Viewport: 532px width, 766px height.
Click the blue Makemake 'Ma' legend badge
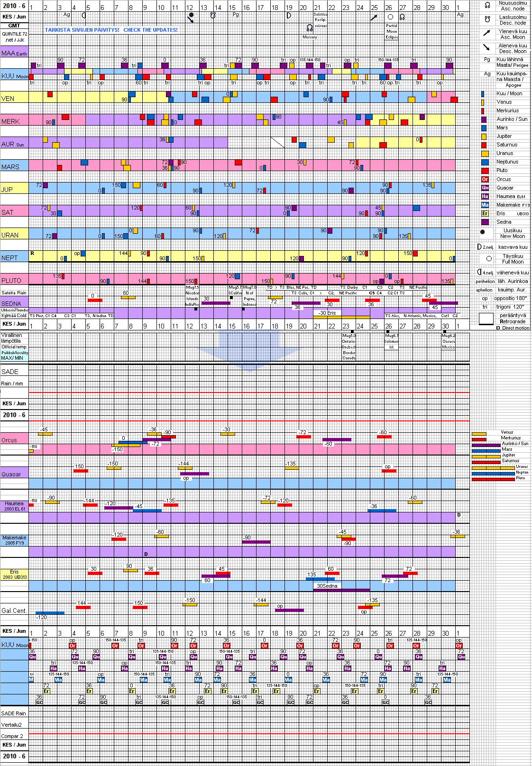click(485, 205)
